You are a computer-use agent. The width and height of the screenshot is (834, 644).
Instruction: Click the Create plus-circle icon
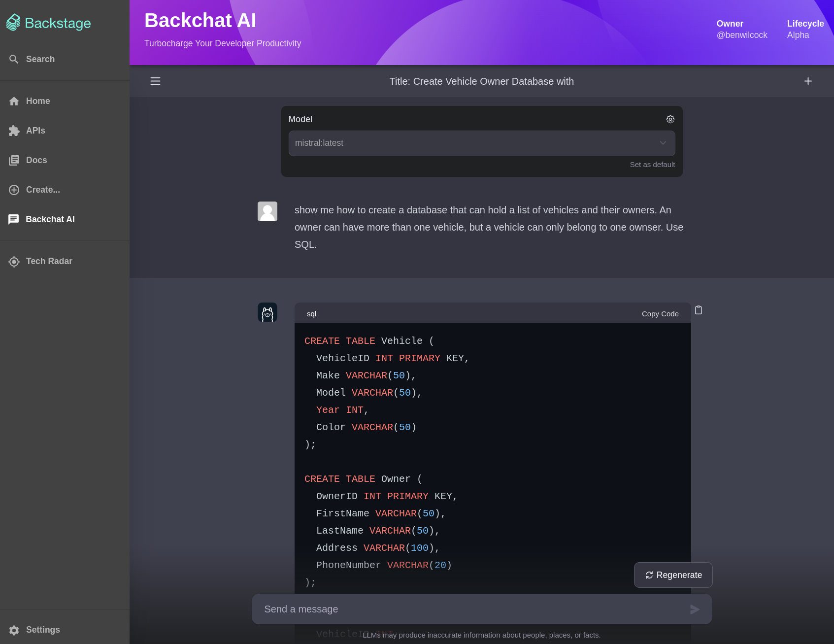[x=14, y=190]
